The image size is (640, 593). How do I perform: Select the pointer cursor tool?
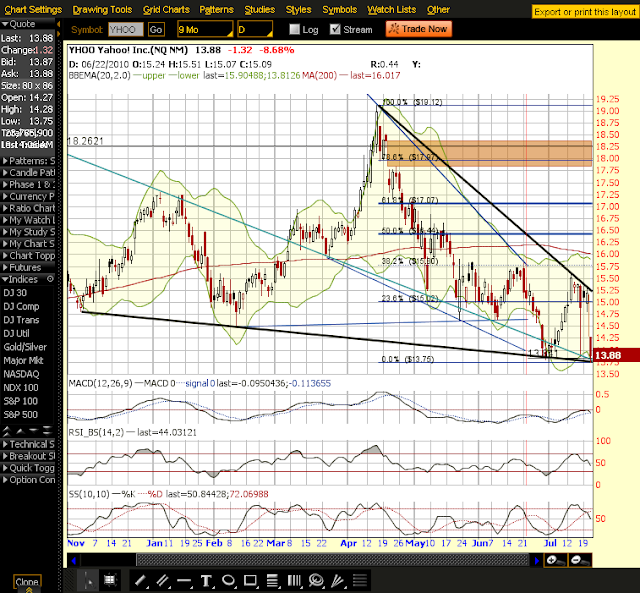pyautogui.click(x=89, y=580)
